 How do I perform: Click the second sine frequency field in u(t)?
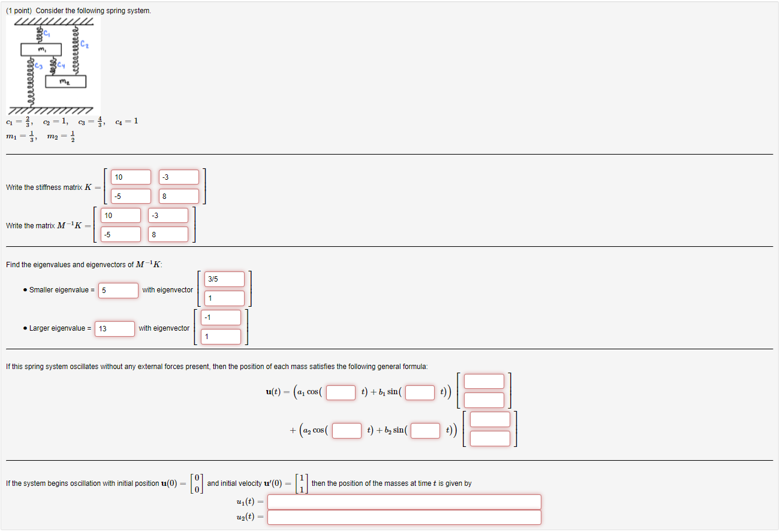point(424,430)
